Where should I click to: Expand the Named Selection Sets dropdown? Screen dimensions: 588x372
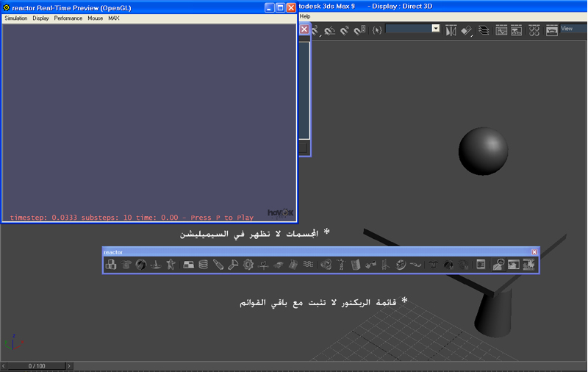435,29
